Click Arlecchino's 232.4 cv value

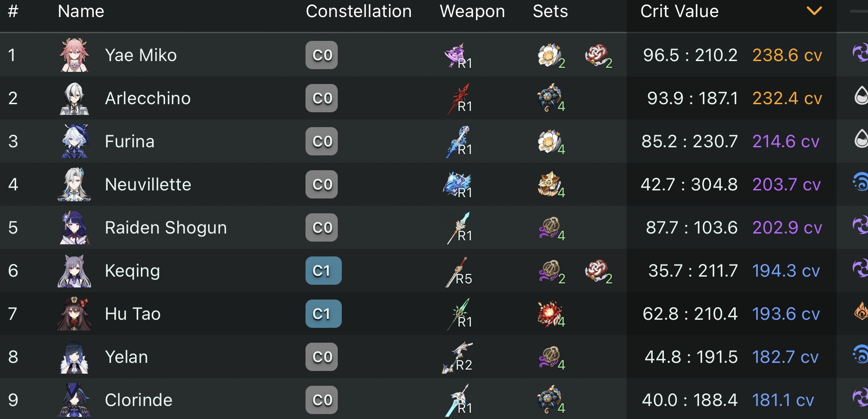787,98
